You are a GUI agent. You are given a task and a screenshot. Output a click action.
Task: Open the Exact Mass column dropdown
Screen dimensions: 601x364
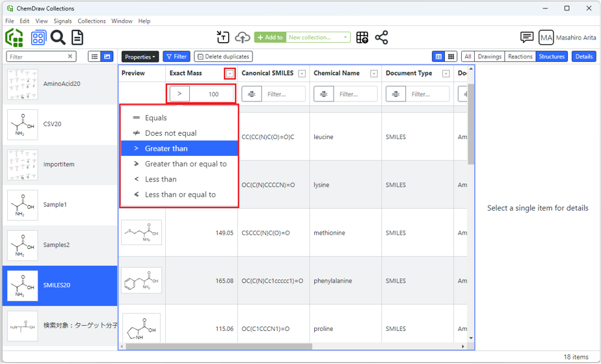pyautogui.click(x=230, y=73)
